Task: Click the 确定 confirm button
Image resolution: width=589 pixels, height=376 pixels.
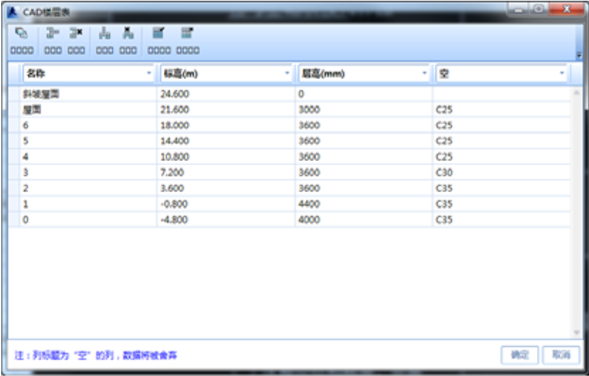Action: click(x=520, y=355)
